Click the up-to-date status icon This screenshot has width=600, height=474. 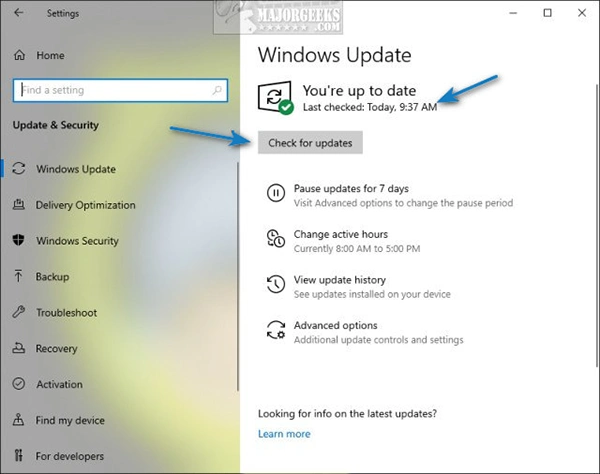click(276, 98)
